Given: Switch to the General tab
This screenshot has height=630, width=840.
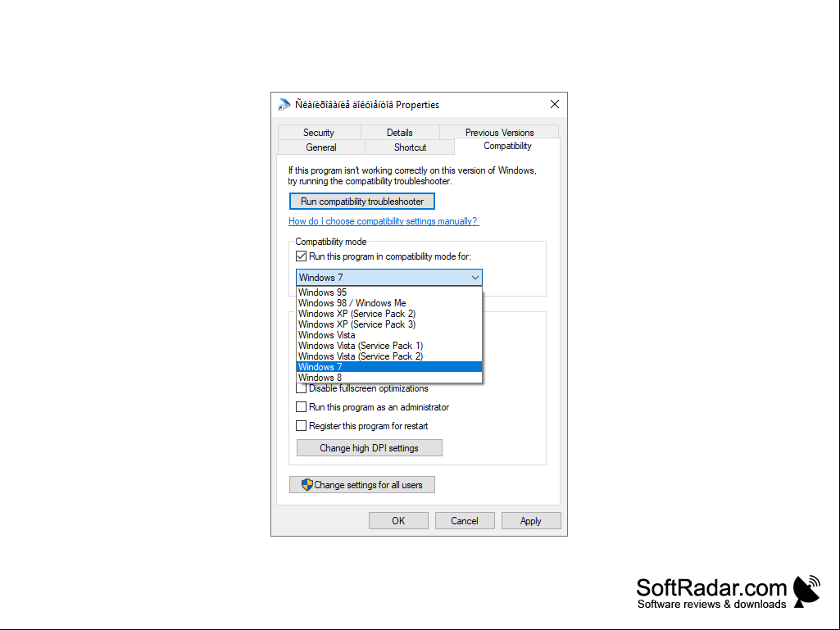Looking at the screenshot, I should tap(321, 147).
